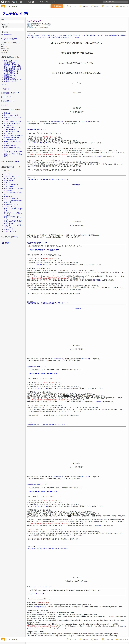The width and height of the screenshot is (129, 644).
Task: Open 吸血鬼ハンターD link
Action: pos(10,229)
